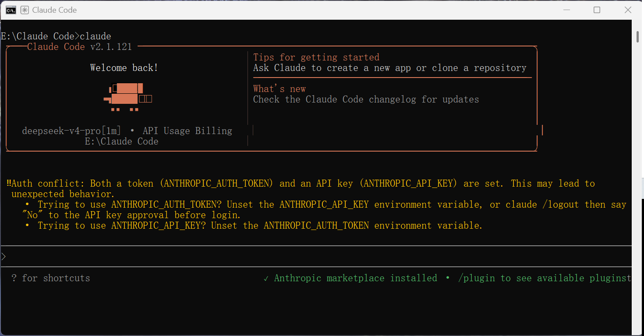
Task: Click 'Anthropic marketplace installed' status text
Action: (x=356, y=278)
